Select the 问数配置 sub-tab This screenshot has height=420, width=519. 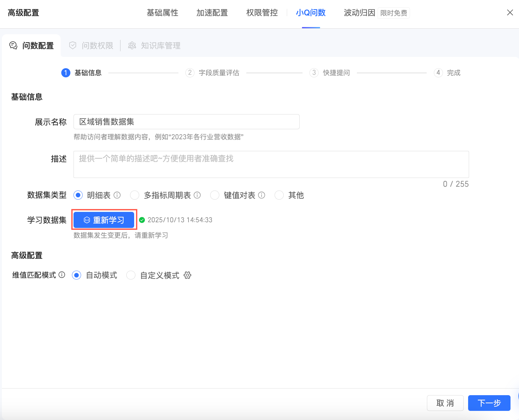pos(31,46)
